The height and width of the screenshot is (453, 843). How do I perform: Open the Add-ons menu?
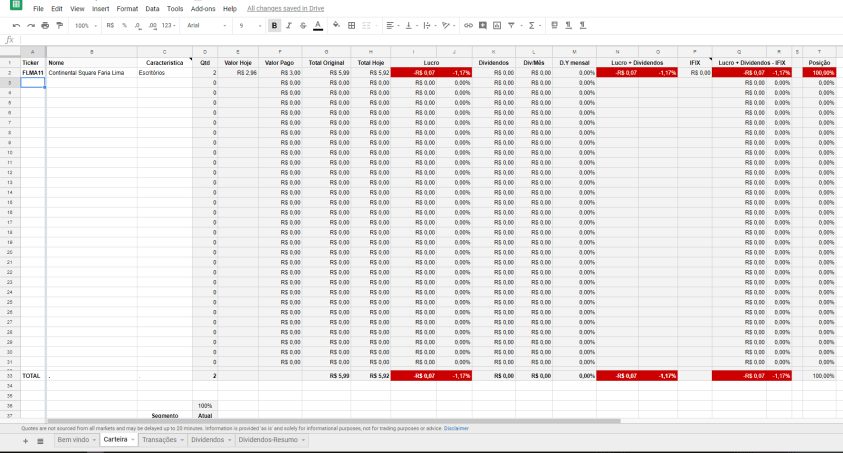click(x=203, y=9)
